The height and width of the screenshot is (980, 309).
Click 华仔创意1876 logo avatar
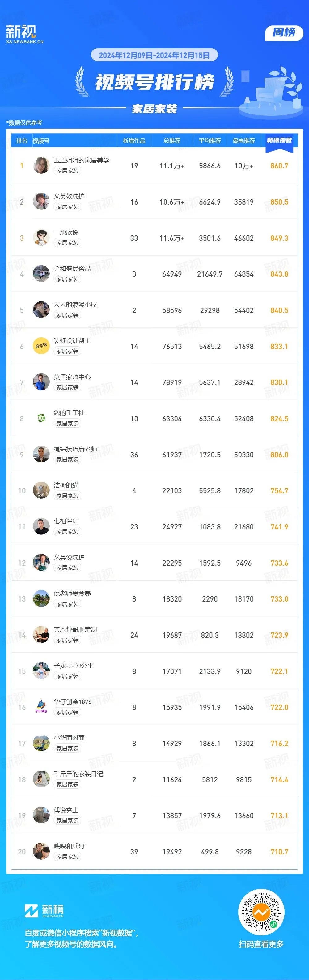click(x=41, y=707)
